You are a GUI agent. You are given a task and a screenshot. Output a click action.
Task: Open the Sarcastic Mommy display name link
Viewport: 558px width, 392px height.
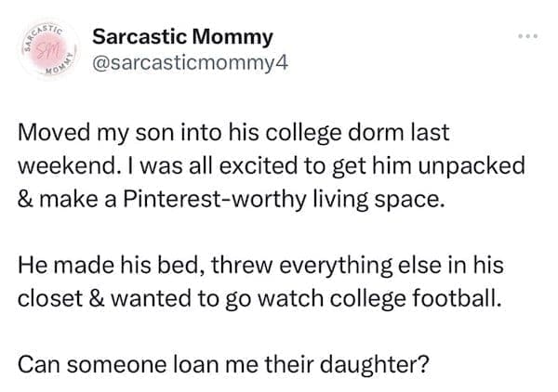pos(182,37)
